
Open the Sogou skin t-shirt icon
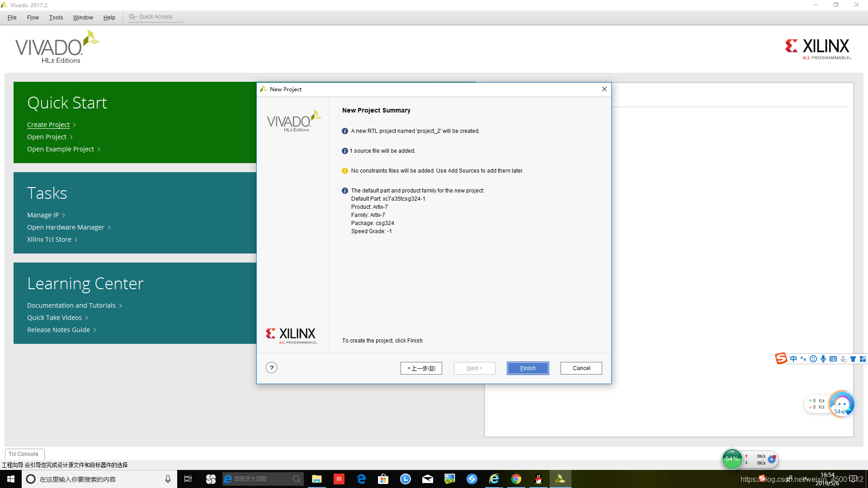[x=853, y=359]
